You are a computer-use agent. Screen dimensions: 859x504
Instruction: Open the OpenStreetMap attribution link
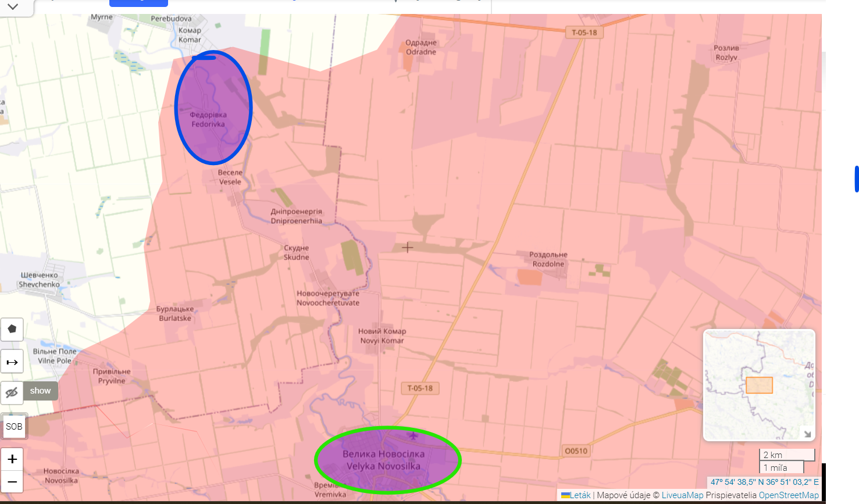[789, 495]
